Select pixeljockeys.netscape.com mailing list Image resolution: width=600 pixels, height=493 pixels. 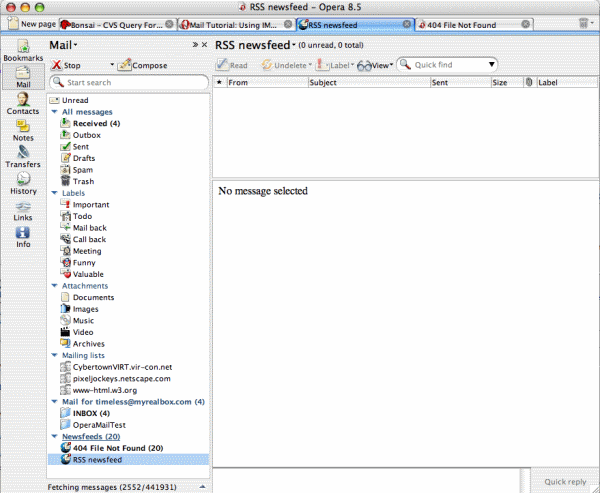coord(122,379)
